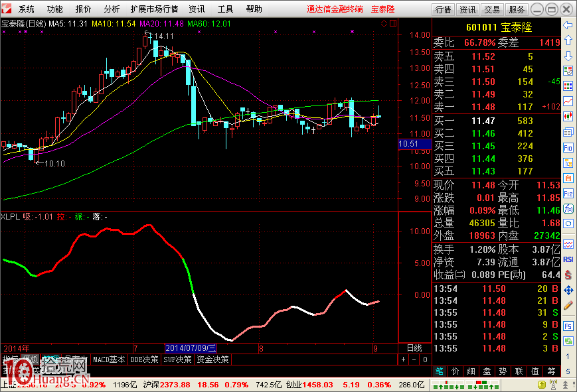Click the 资讯 button at top right
This screenshot has width=577, height=392.
(x=467, y=9)
